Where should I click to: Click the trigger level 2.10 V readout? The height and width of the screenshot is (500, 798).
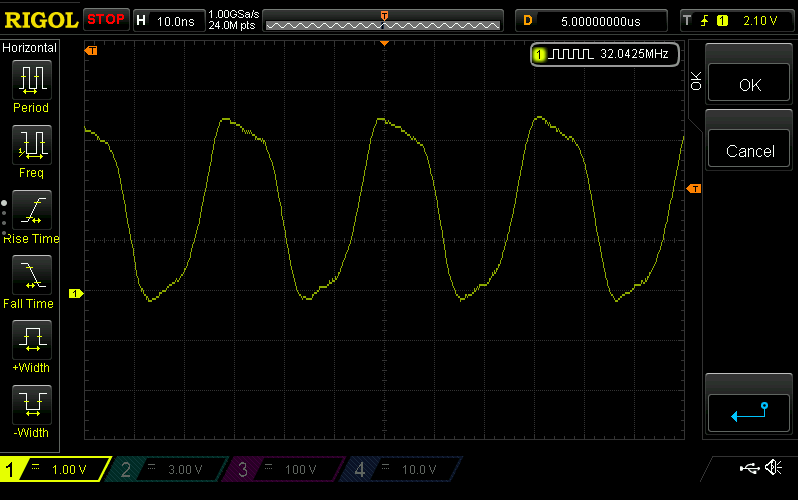760,21
